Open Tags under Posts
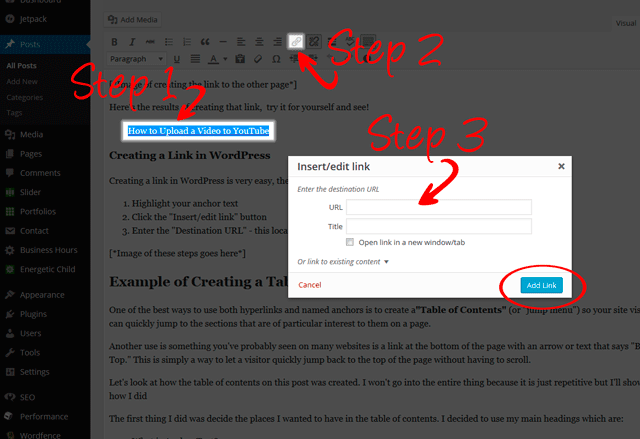 click(x=14, y=113)
